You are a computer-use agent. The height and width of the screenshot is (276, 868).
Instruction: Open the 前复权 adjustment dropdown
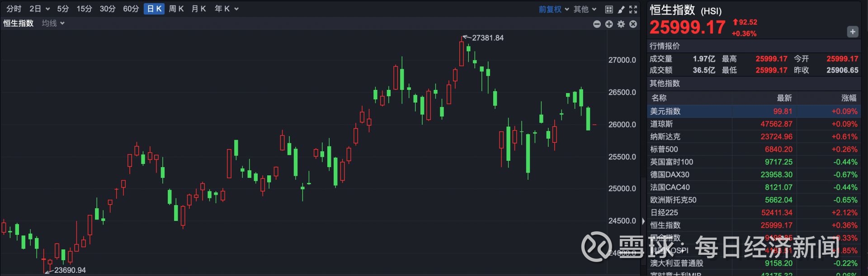[553, 9]
